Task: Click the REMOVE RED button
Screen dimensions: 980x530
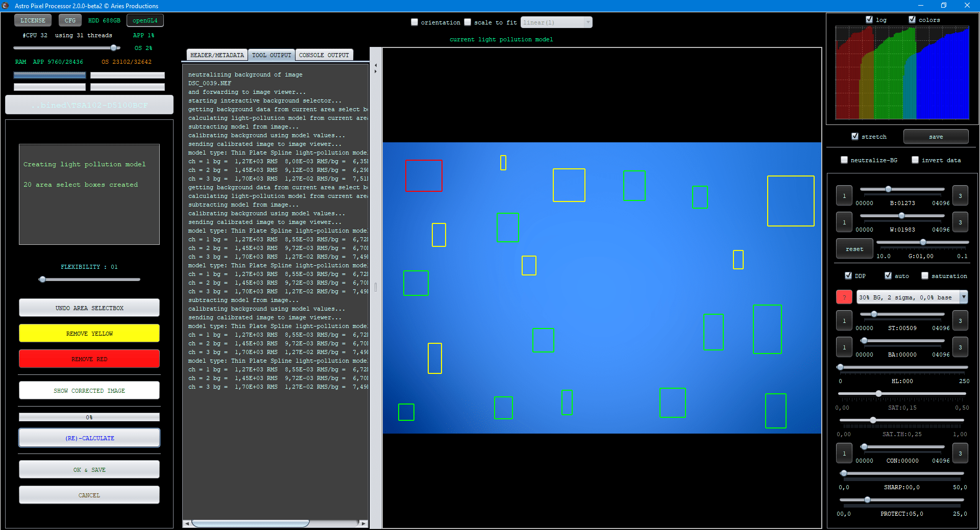Action: tap(89, 359)
